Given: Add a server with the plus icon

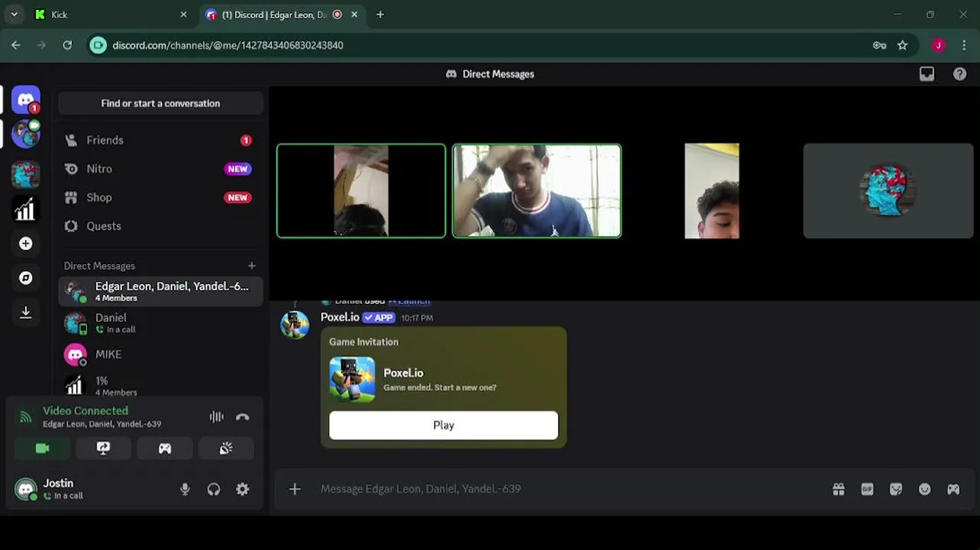Looking at the screenshot, I should coord(26,244).
